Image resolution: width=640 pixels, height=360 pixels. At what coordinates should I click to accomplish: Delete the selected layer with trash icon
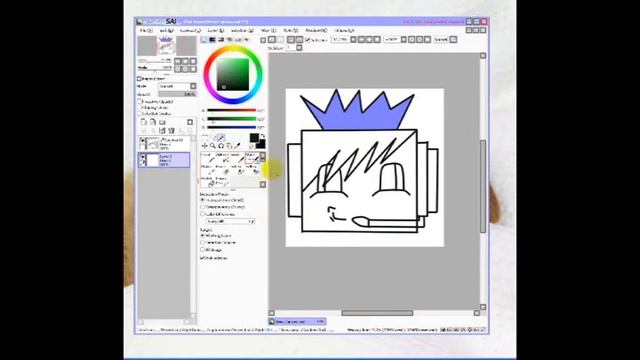[171, 131]
